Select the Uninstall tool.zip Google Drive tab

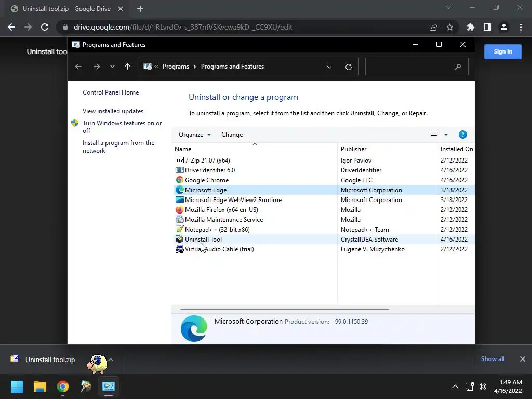click(x=67, y=9)
